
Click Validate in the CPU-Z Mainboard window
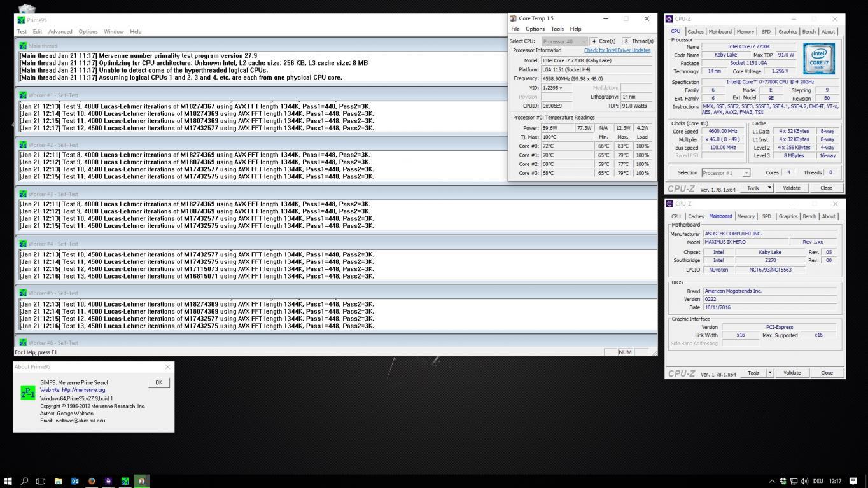click(x=792, y=373)
